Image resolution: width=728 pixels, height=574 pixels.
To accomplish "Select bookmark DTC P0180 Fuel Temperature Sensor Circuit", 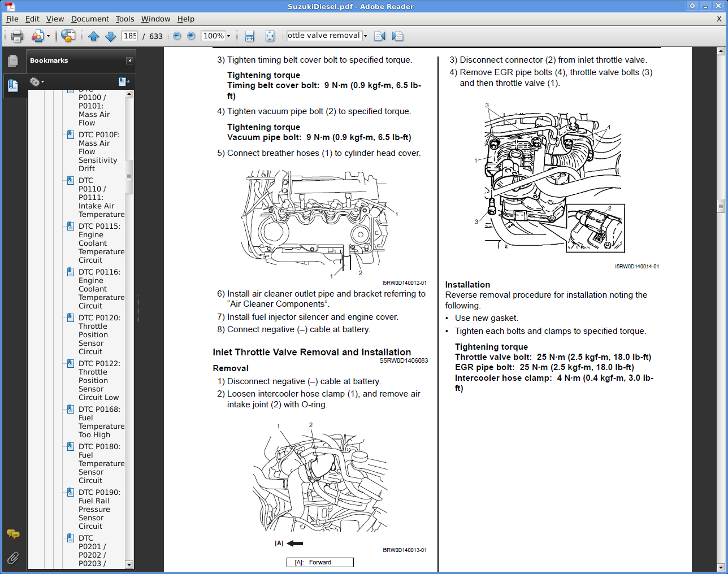I will (101, 463).
